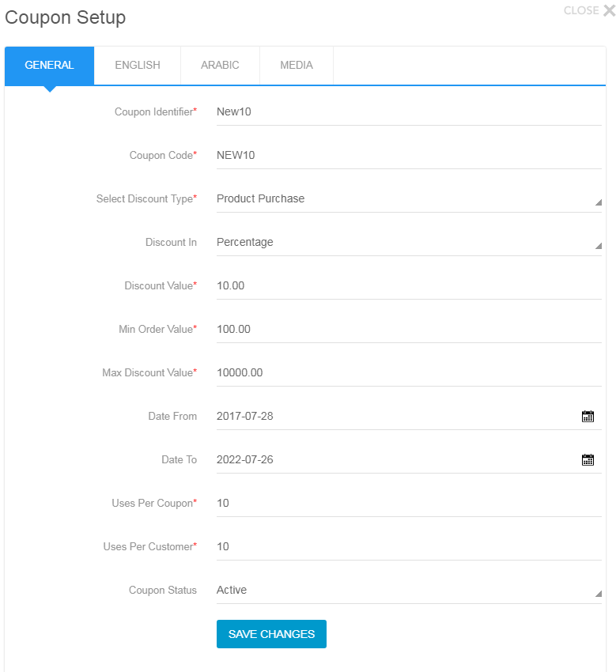
Task: Click the Date To text field
Action: [x=396, y=460]
